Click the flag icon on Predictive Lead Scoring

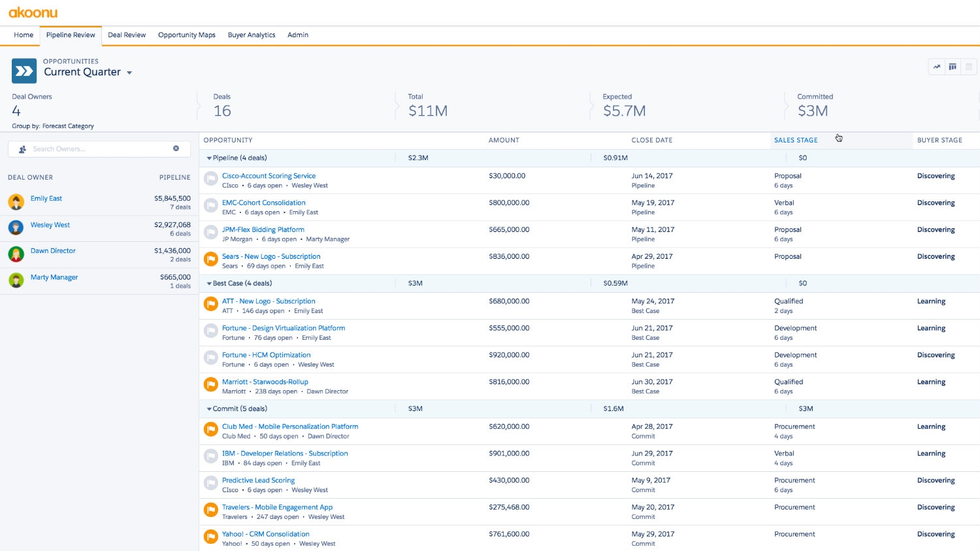[x=210, y=483]
